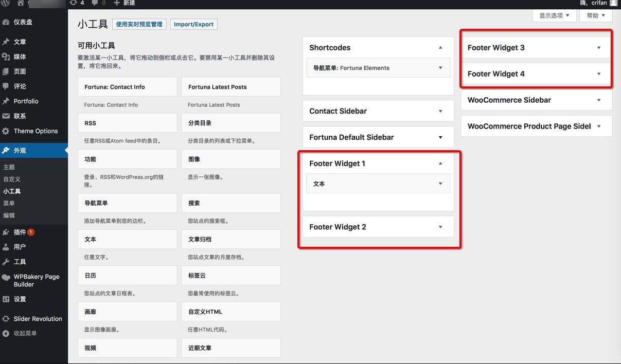Expand the 导航菜单 Fortuna Elements widget
Viewport: 621px width, 364px height.
pos(440,68)
